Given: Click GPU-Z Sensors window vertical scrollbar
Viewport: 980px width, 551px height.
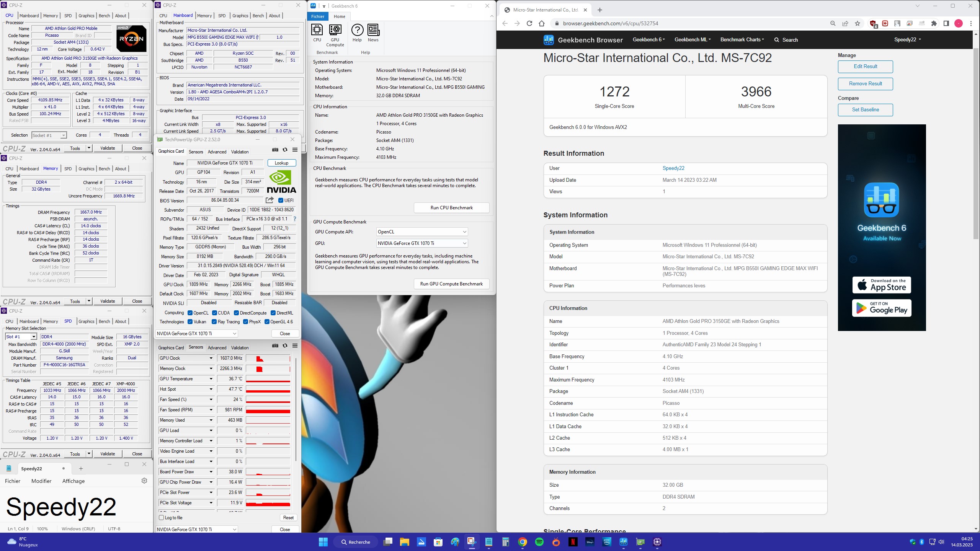Looking at the screenshot, I should pos(296,409).
